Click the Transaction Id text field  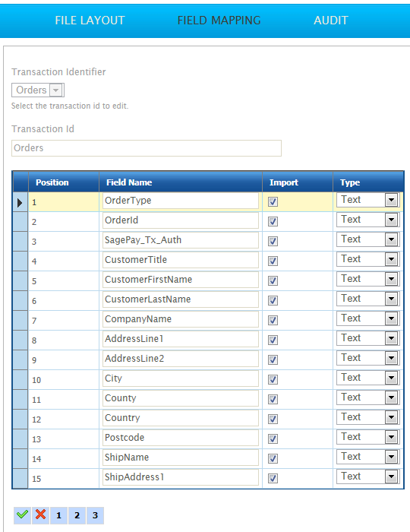point(147,148)
